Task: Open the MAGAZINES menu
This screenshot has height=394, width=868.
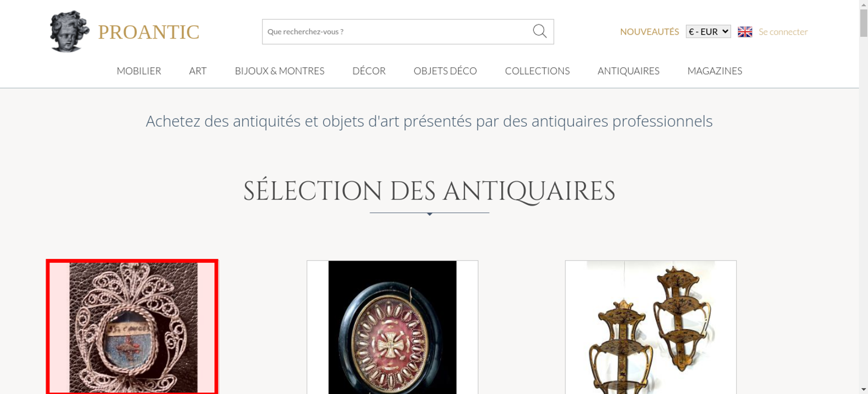Action: tap(715, 71)
